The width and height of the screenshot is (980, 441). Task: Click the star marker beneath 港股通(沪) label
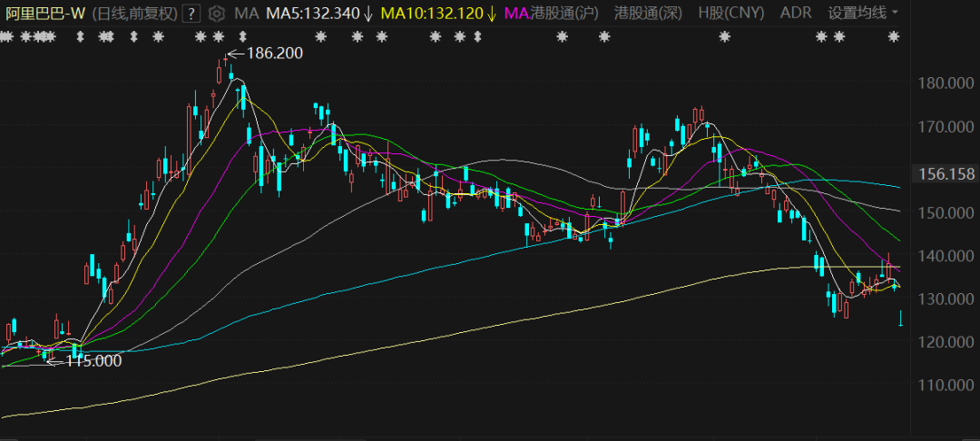click(x=563, y=37)
